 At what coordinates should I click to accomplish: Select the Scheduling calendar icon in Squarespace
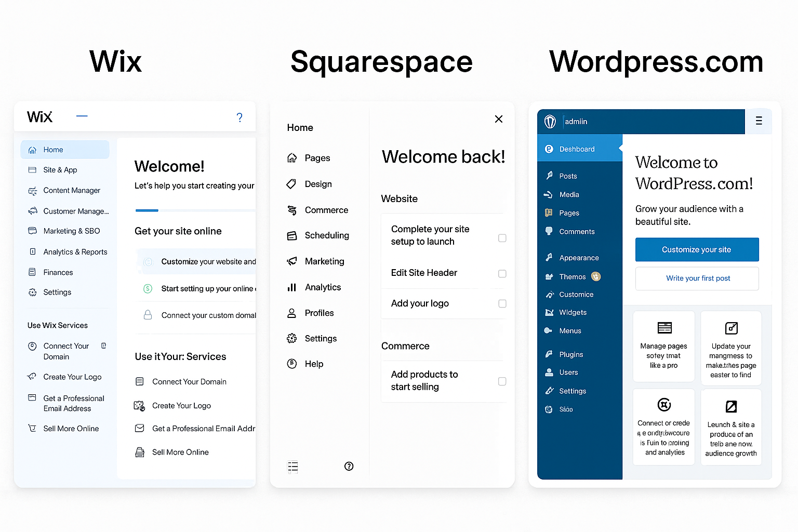pyautogui.click(x=292, y=235)
